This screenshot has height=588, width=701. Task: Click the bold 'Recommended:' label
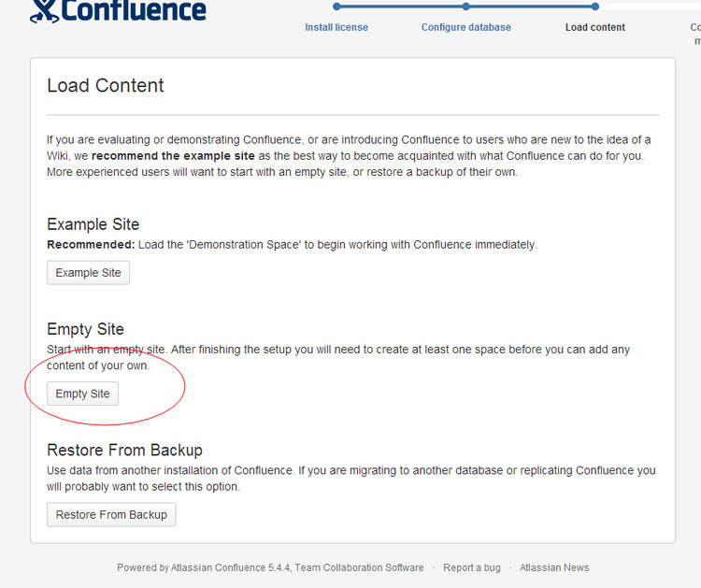click(x=91, y=245)
